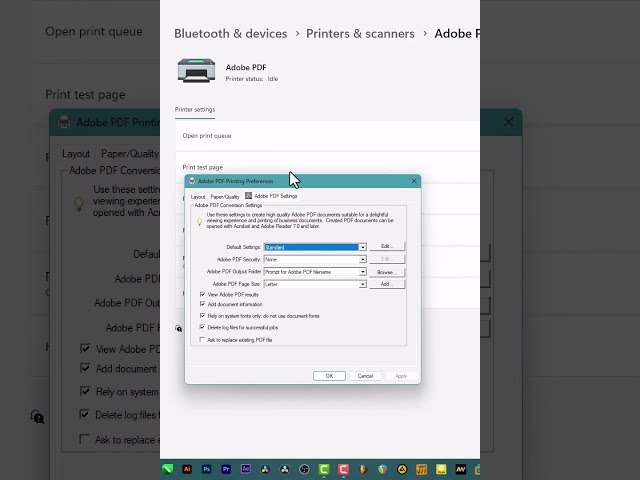Image resolution: width=640 pixels, height=480 pixels.
Task: Enable Ask to replace existing PDF file
Action: click(x=202, y=340)
